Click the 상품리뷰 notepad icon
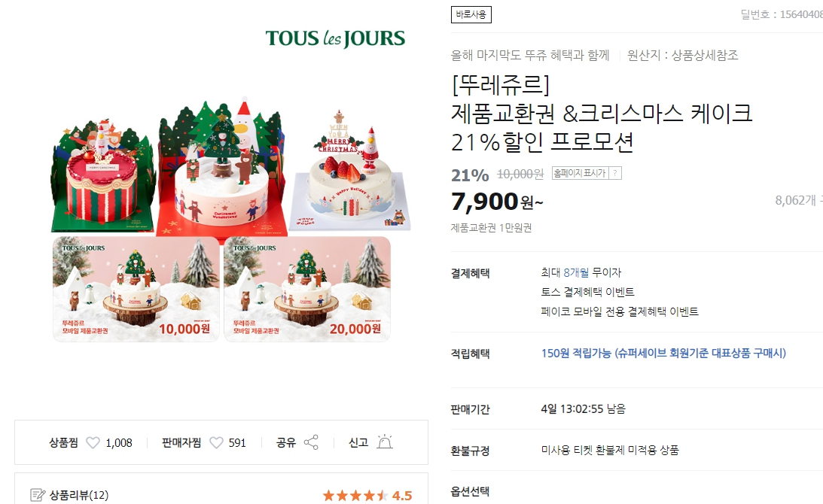The image size is (823, 504). [x=38, y=494]
